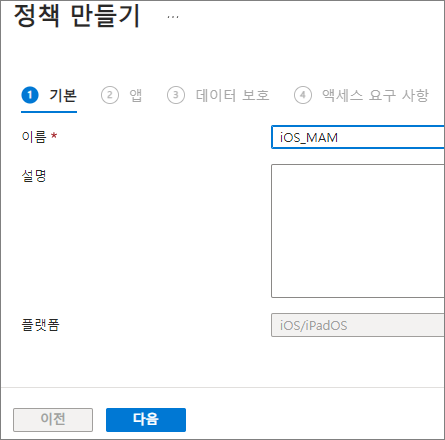Click the 정책 만들기 page title
The height and width of the screenshot is (440, 445).
click(x=77, y=16)
